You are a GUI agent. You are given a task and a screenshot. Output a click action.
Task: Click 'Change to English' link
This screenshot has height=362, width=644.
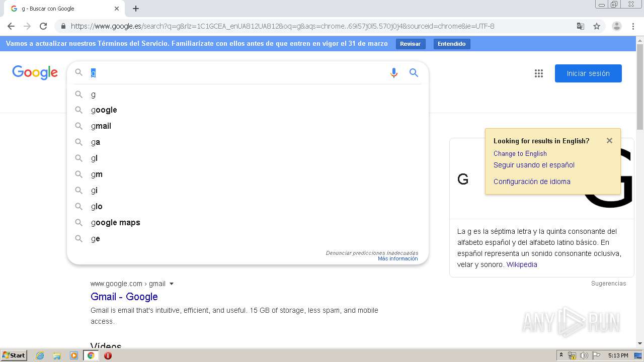520,154
